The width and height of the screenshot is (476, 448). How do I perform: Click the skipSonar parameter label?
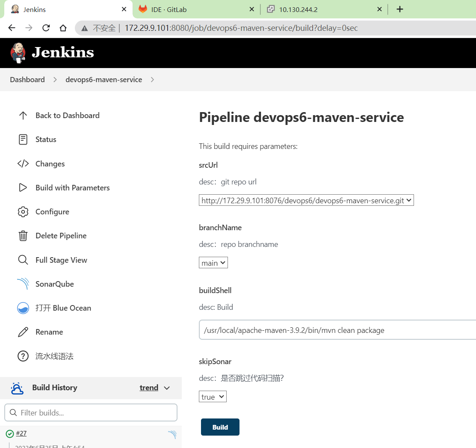point(215,362)
